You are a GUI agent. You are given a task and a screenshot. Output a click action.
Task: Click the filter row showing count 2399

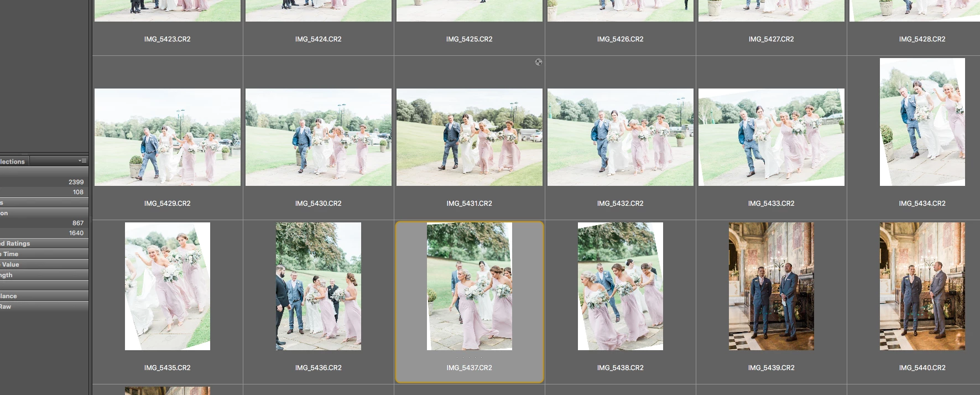tap(44, 182)
